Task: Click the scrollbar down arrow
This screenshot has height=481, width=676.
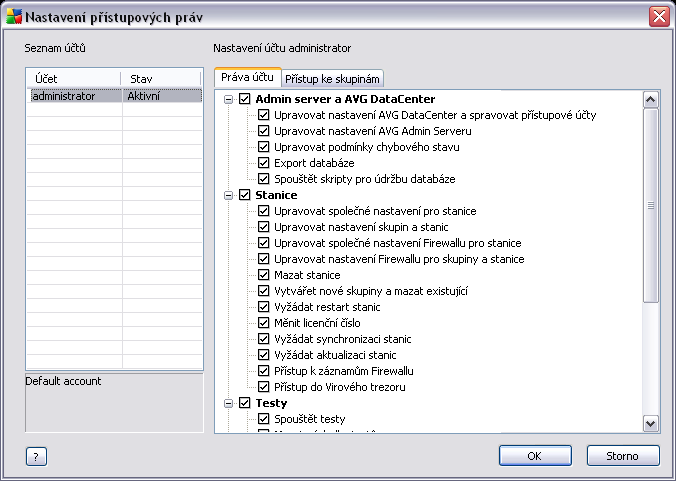Action: pyautogui.click(x=650, y=423)
